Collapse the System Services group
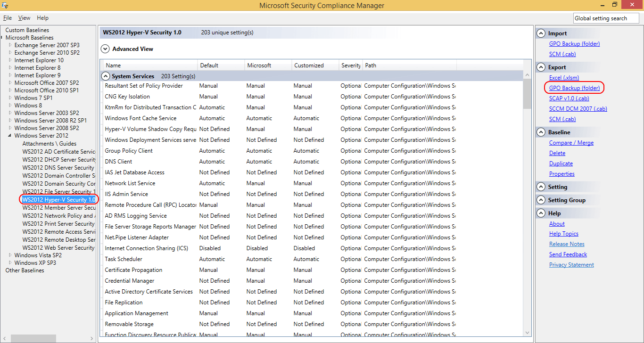 click(x=106, y=76)
